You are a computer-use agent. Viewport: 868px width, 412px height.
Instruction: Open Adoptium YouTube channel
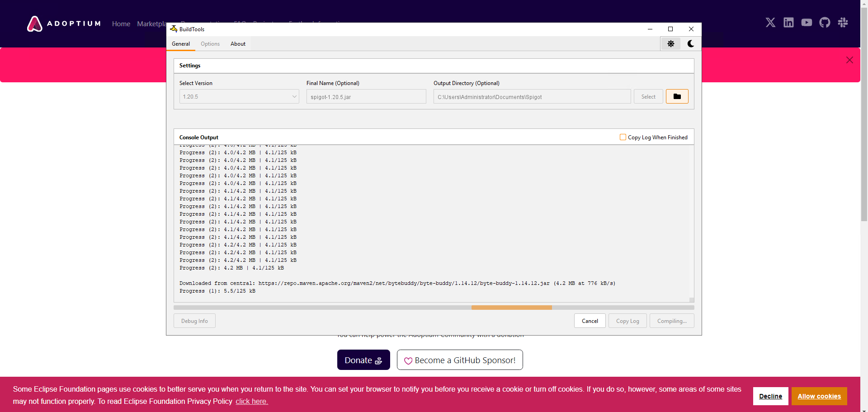tap(807, 23)
